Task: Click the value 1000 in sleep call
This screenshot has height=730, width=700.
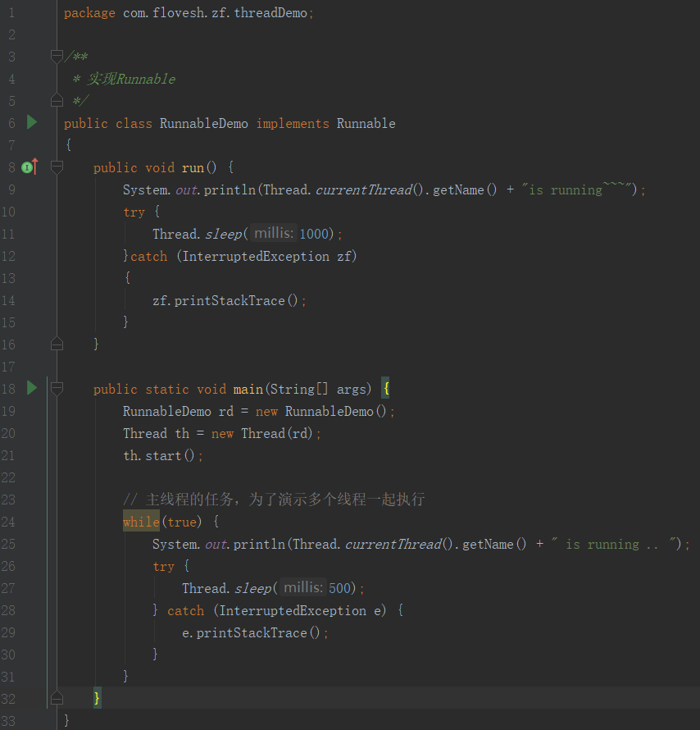Action: (314, 234)
